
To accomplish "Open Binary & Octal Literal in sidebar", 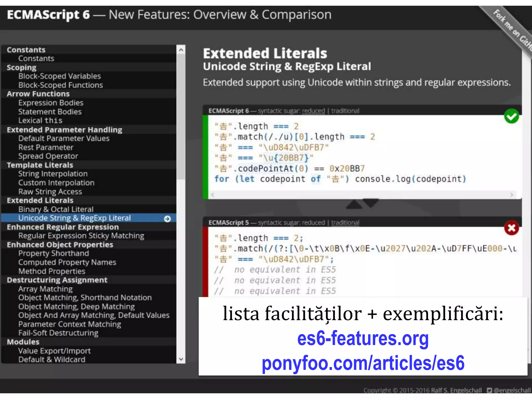I will (x=56, y=209).
